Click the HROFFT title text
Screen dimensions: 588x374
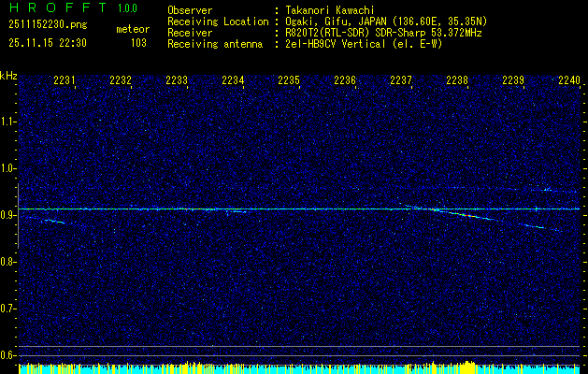(x=58, y=7)
